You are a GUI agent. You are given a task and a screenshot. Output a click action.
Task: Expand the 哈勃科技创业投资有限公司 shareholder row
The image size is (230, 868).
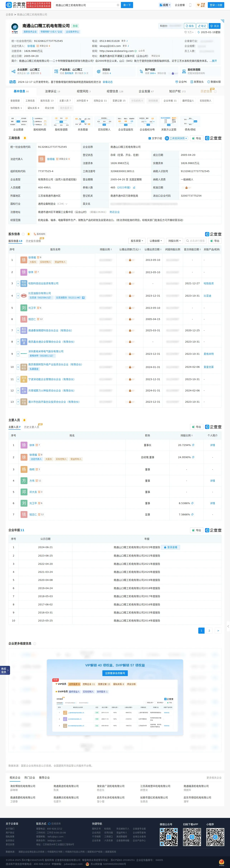18,283
